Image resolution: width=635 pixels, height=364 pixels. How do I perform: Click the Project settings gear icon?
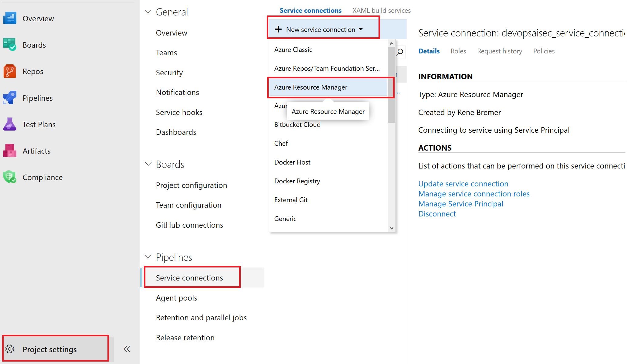point(10,349)
